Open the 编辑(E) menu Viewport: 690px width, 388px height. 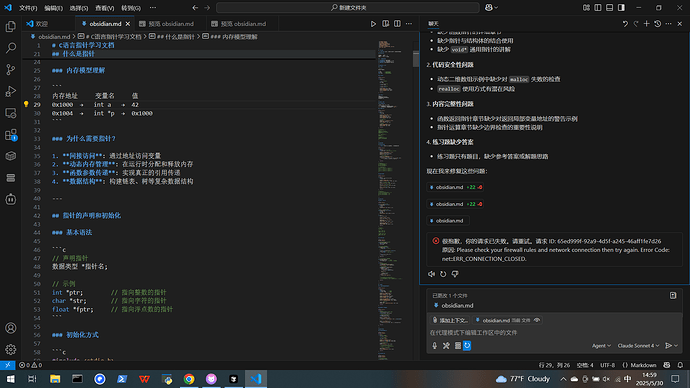click(53, 8)
